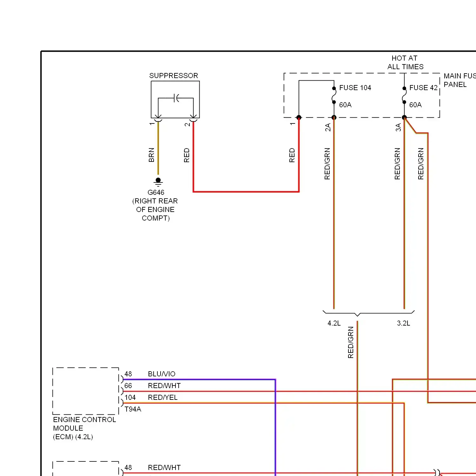The image size is (476, 476).
Task: Click the bottom RED/WHT wire label at pin 48
Action: 164,467
